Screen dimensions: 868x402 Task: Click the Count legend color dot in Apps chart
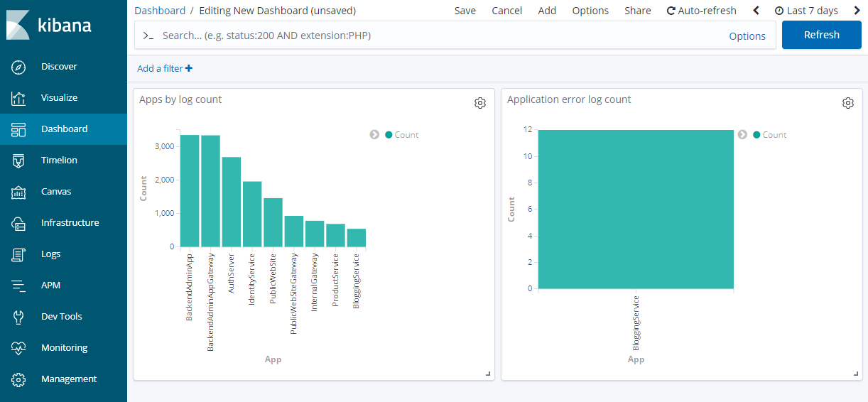click(x=389, y=135)
